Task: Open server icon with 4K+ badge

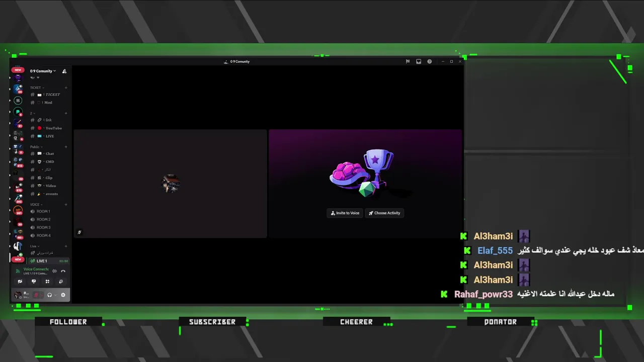Action: click(18, 234)
